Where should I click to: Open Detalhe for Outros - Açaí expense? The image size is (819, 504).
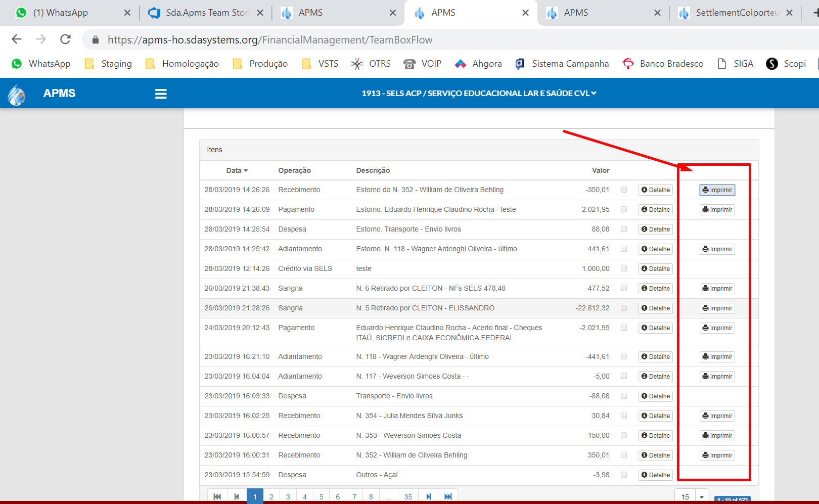pyautogui.click(x=656, y=475)
